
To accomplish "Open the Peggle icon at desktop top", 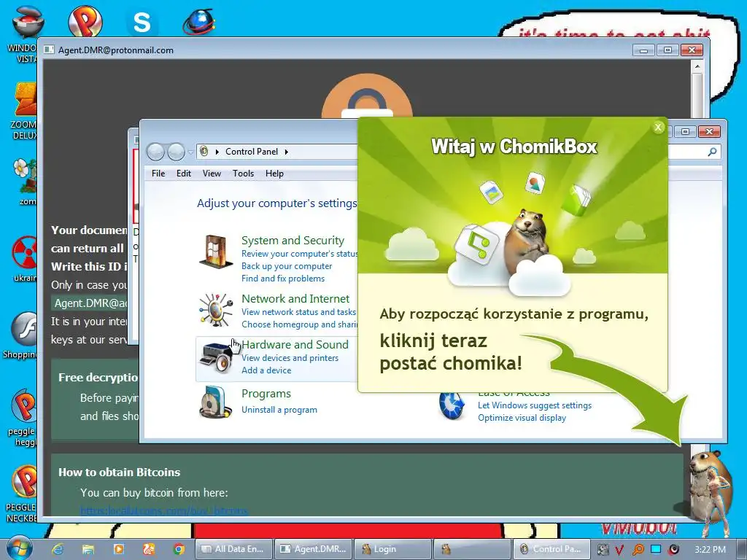I will coord(85,21).
